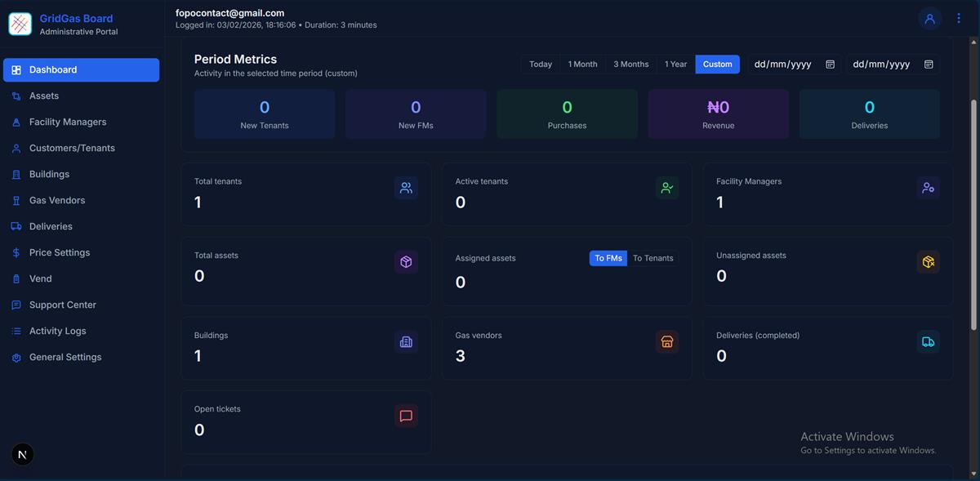Click the Deliveries period metric card

pos(870,114)
